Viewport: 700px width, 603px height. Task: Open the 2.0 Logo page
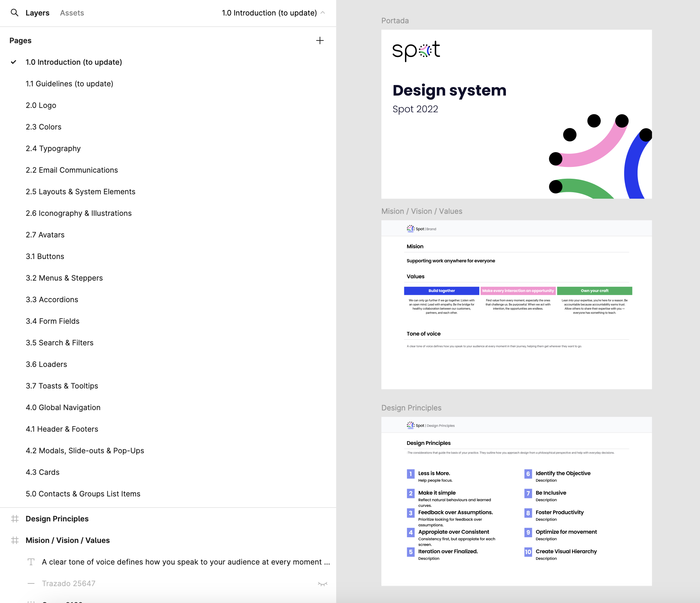pyautogui.click(x=41, y=105)
